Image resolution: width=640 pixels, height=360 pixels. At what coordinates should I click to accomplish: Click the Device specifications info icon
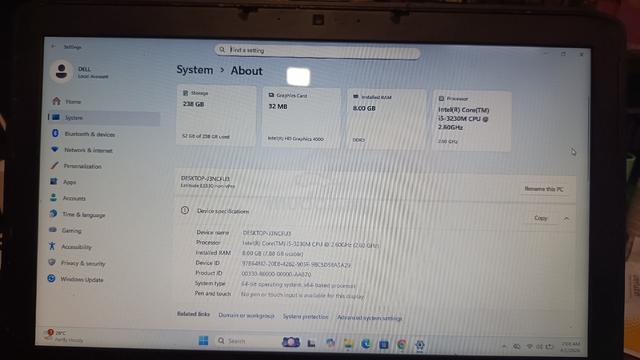tap(185, 211)
